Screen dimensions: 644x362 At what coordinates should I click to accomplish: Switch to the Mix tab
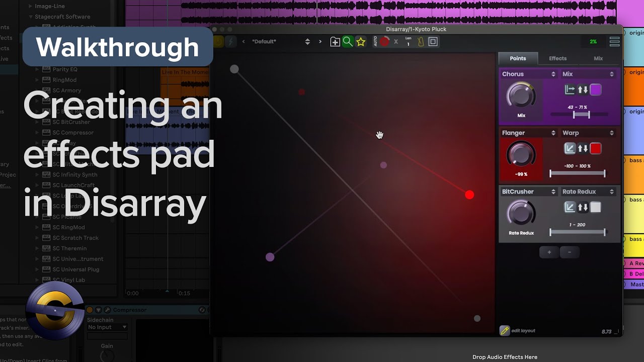[598, 58]
